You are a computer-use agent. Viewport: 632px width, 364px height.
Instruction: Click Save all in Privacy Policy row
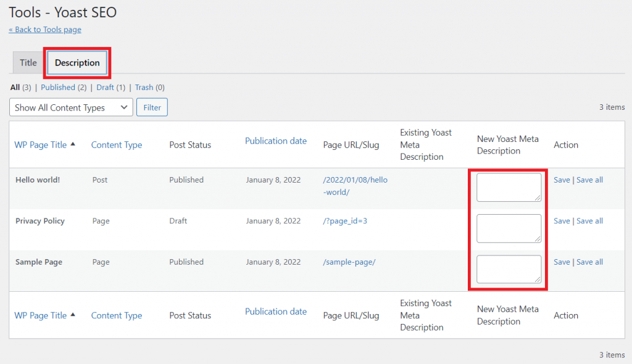589,221
